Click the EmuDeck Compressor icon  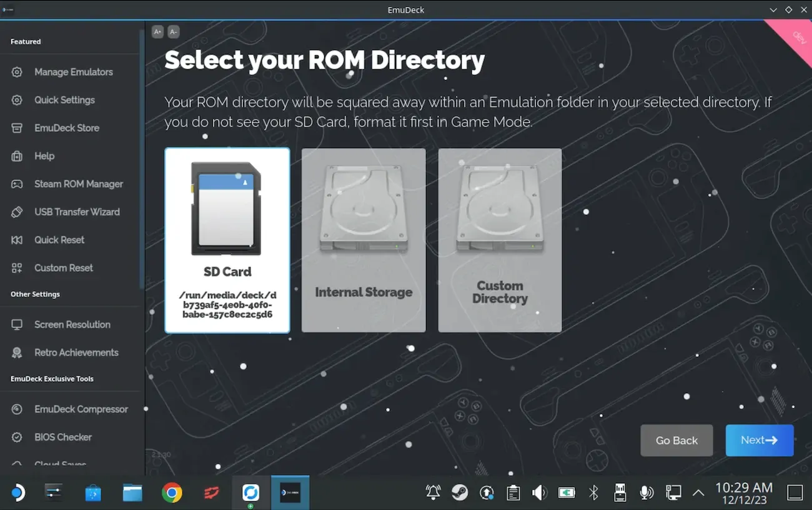17,409
